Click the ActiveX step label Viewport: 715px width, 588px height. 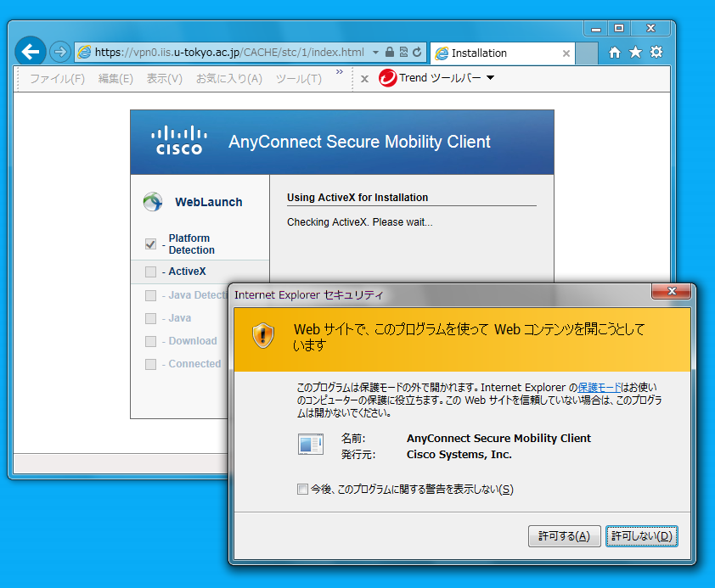coord(187,272)
